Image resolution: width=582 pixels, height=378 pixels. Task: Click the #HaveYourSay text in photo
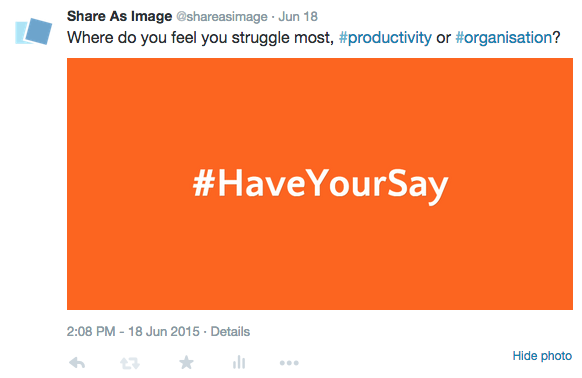coord(320,185)
